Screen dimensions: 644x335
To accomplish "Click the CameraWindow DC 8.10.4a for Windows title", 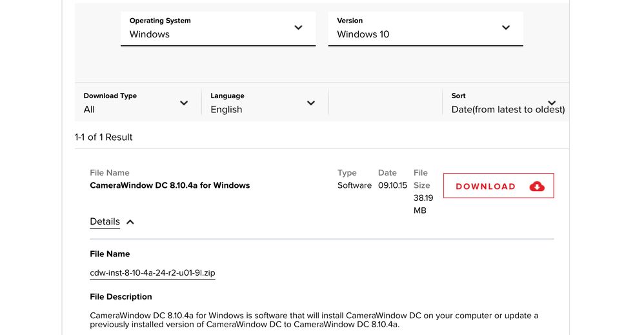I will pos(170,185).
